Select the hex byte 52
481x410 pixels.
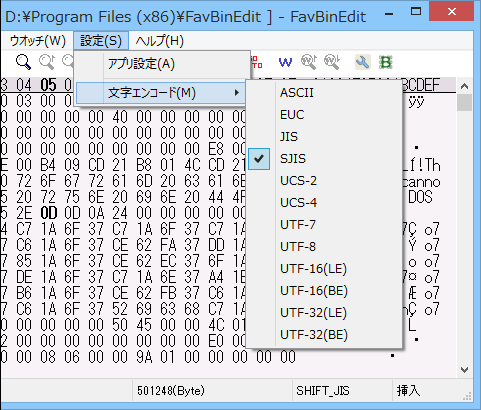[120, 309]
